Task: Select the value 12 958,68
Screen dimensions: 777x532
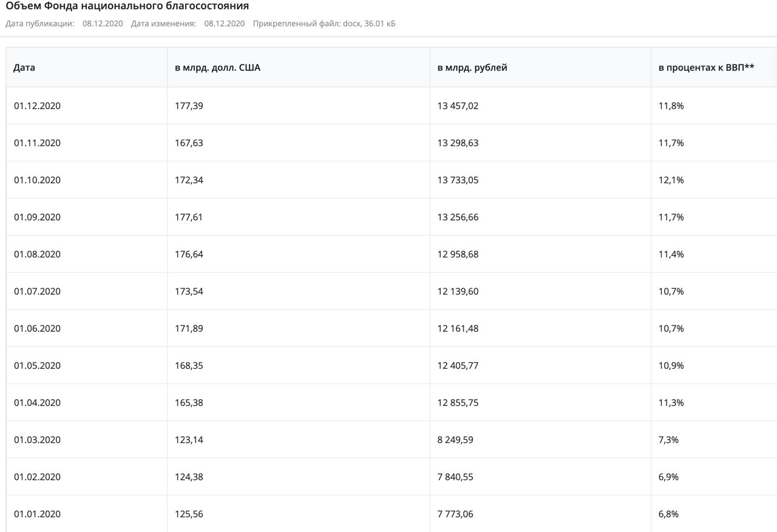Action: click(x=458, y=254)
